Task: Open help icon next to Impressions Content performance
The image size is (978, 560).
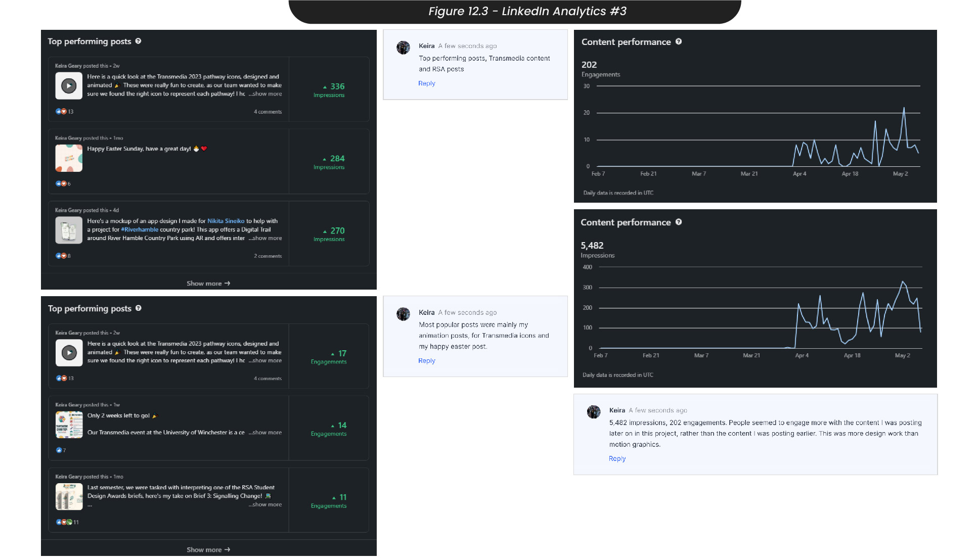Action: tap(679, 222)
